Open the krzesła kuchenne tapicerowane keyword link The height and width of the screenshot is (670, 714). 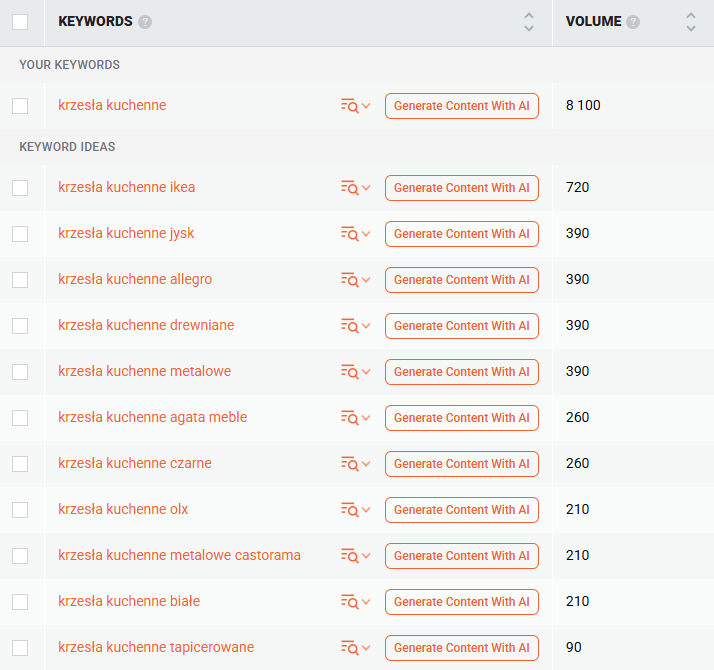coord(156,648)
